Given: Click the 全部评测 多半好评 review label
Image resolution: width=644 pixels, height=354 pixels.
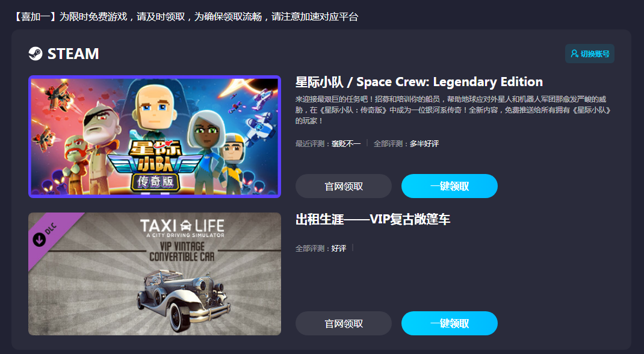Looking at the screenshot, I should pyautogui.click(x=406, y=144).
